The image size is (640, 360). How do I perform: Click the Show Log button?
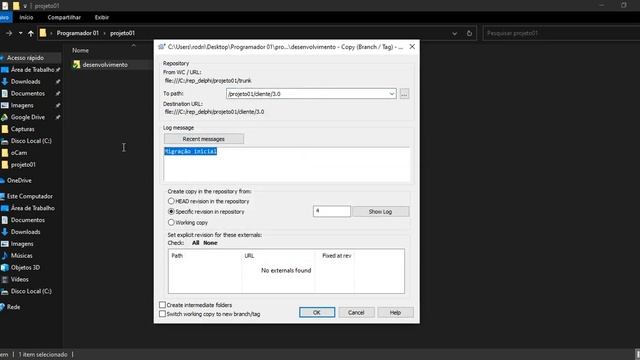click(x=380, y=211)
